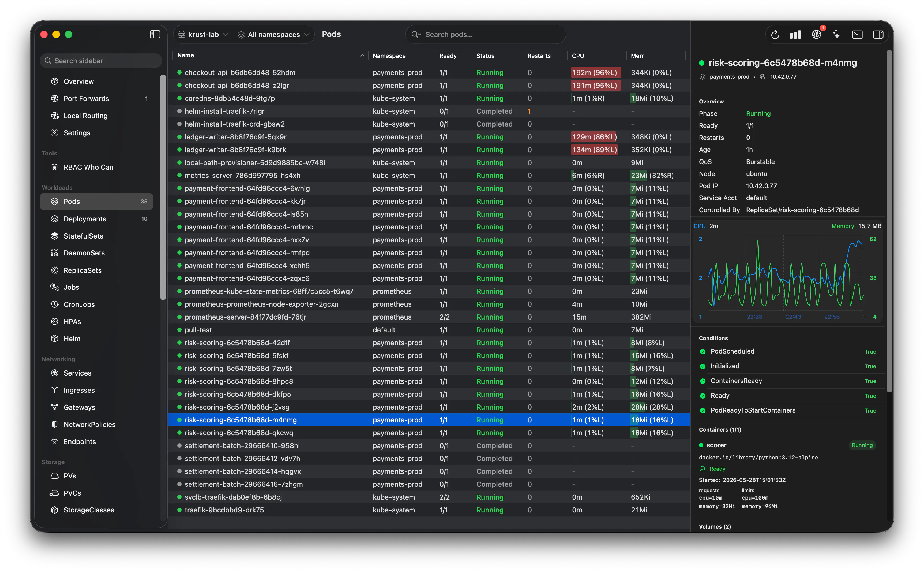This screenshot has width=924, height=572.
Task: Open Overview in the sidebar
Action: tap(96, 81)
